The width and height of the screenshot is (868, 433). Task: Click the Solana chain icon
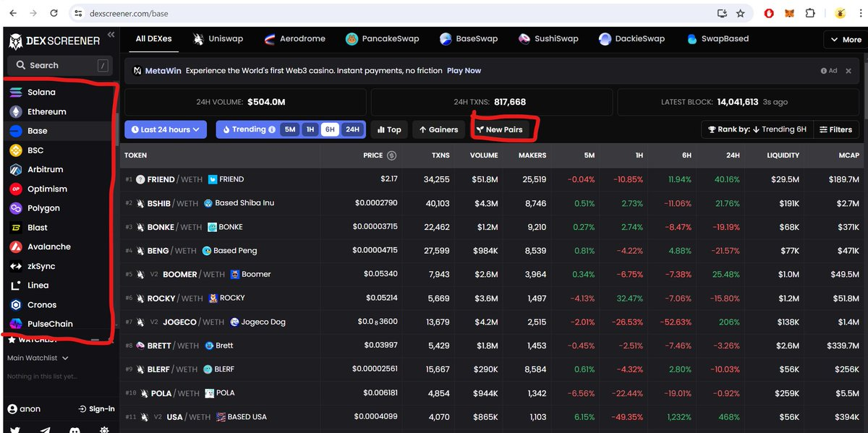click(x=15, y=93)
